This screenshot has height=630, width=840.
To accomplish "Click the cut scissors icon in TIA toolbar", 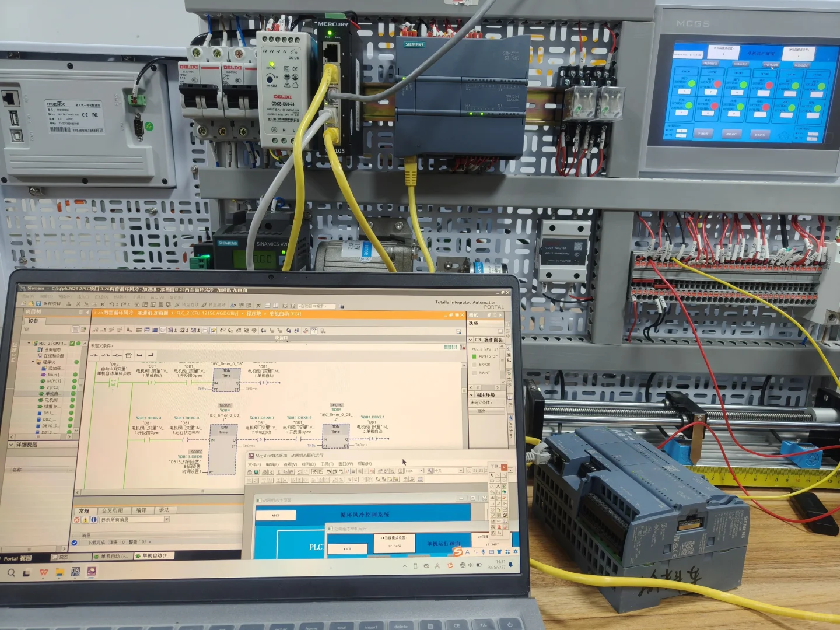I will [x=78, y=304].
